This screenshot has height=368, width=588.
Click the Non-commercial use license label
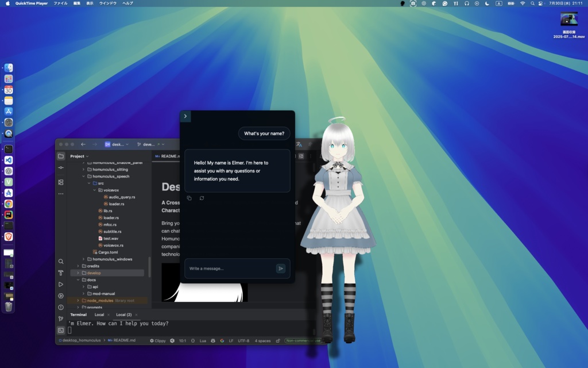click(x=303, y=340)
